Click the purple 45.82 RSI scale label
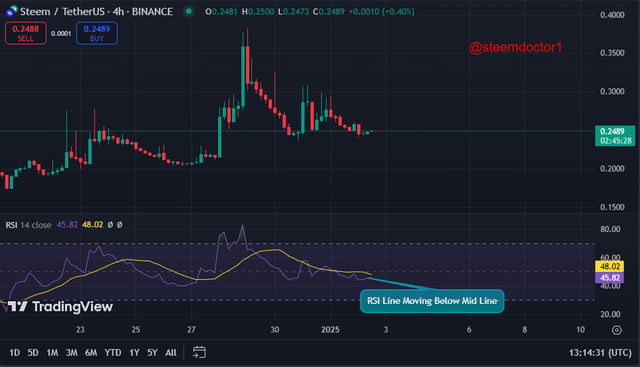 (x=610, y=278)
